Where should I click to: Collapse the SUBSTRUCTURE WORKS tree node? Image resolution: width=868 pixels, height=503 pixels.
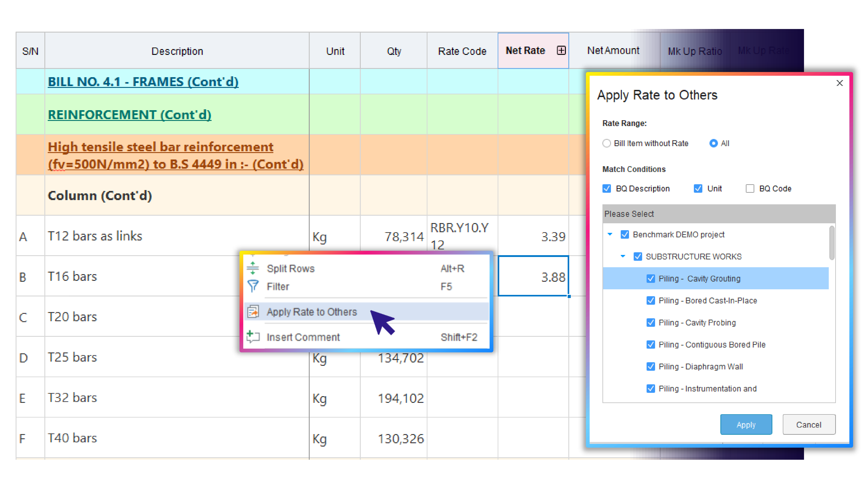pyautogui.click(x=623, y=256)
